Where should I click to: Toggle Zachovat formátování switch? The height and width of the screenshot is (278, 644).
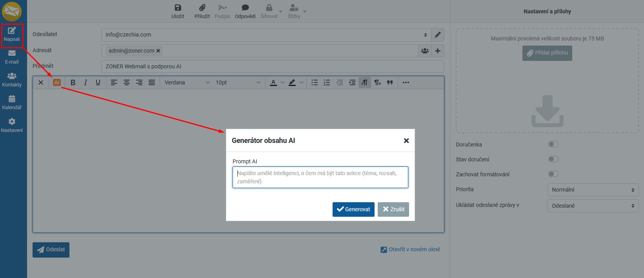(x=553, y=174)
